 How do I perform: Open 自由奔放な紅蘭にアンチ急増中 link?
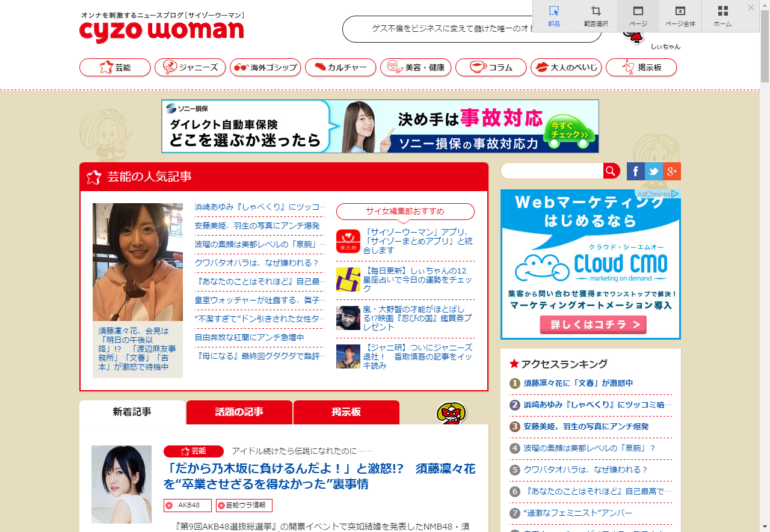[x=250, y=337]
